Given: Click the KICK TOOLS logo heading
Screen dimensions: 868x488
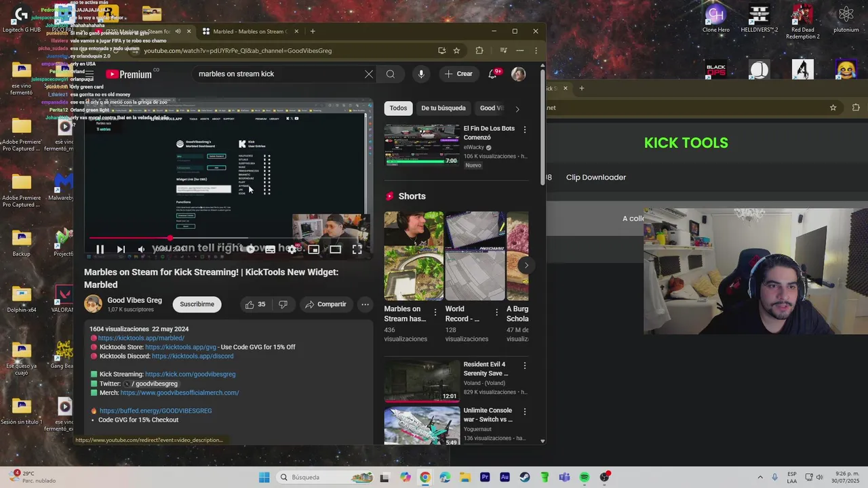Looking at the screenshot, I should tap(686, 143).
